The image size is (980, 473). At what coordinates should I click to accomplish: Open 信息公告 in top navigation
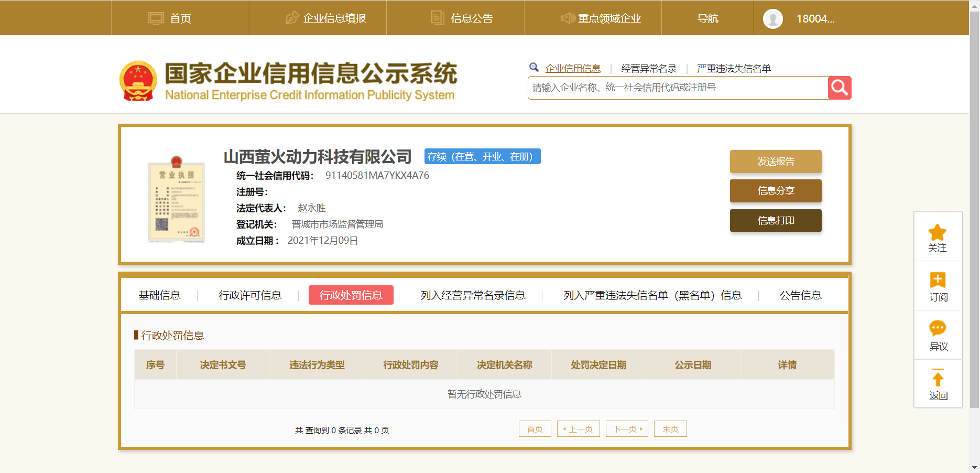[472, 18]
